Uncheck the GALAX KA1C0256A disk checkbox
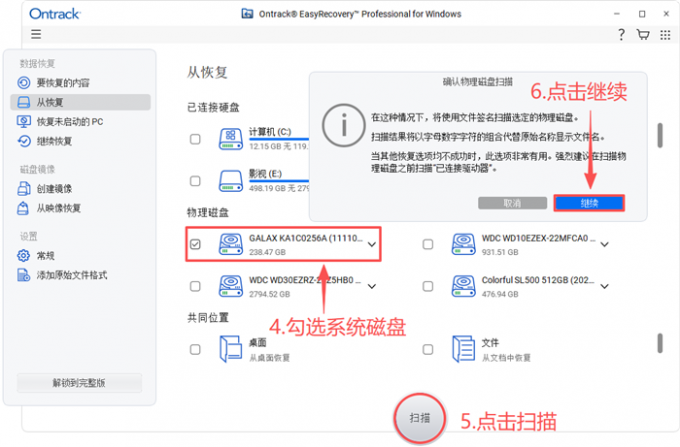The height and width of the screenshot is (447, 680). pos(195,244)
